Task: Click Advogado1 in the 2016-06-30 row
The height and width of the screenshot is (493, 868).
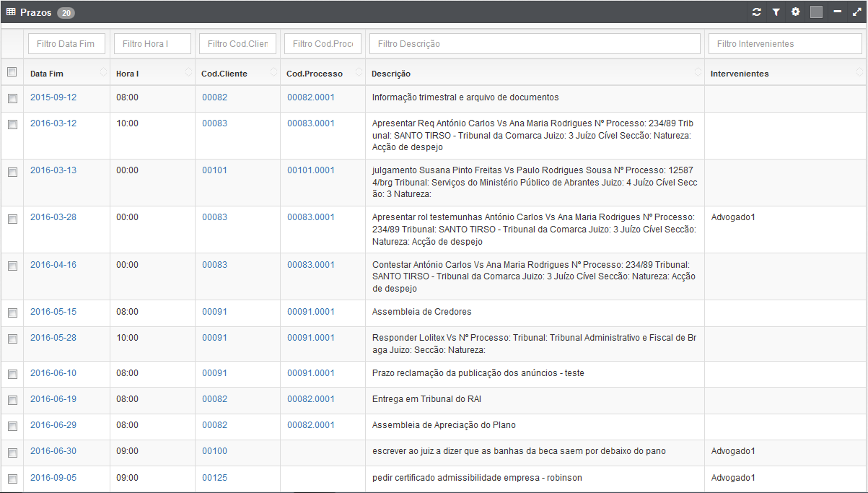Action: (x=733, y=451)
